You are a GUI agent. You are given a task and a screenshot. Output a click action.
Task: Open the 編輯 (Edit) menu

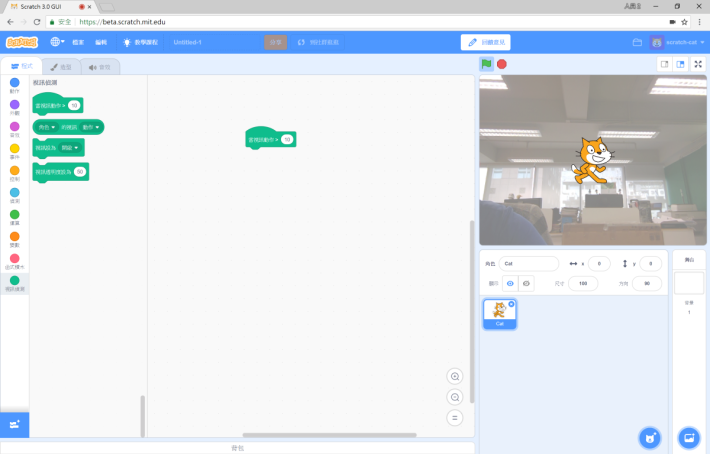[x=101, y=42]
